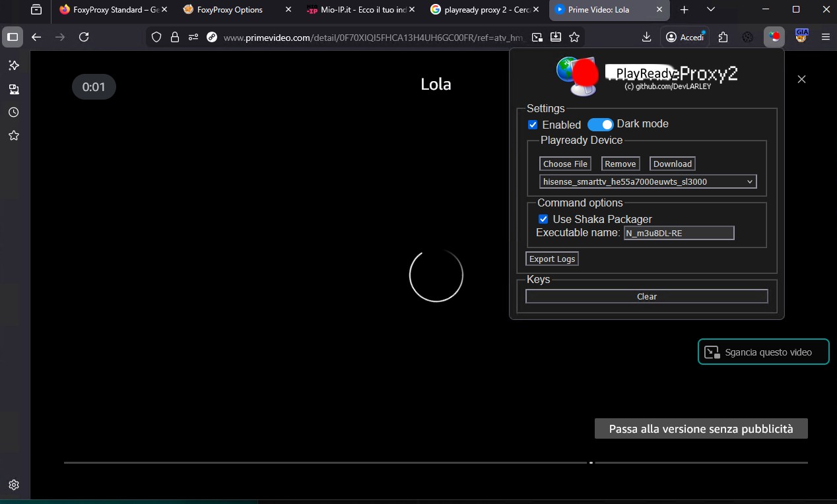The width and height of the screenshot is (837, 504).
Task: Click the Remove device button
Action: tap(620, 164)
